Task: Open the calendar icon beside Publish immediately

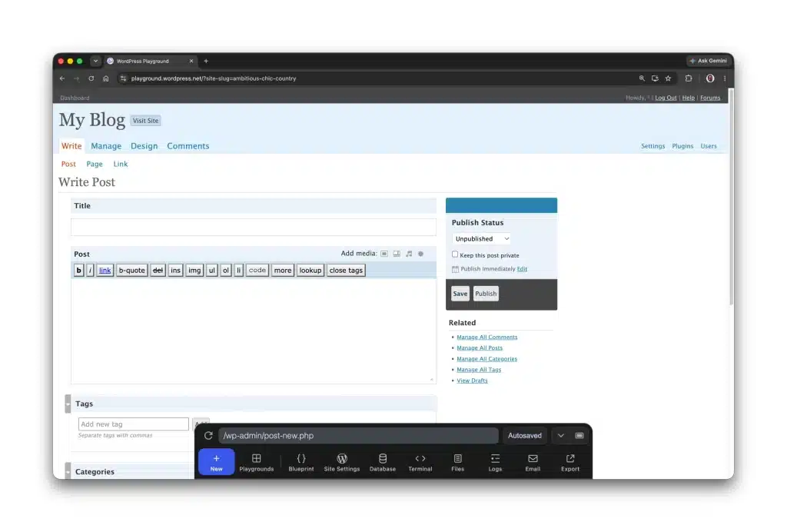Action: pyautogui.click(x=455, y=269)
